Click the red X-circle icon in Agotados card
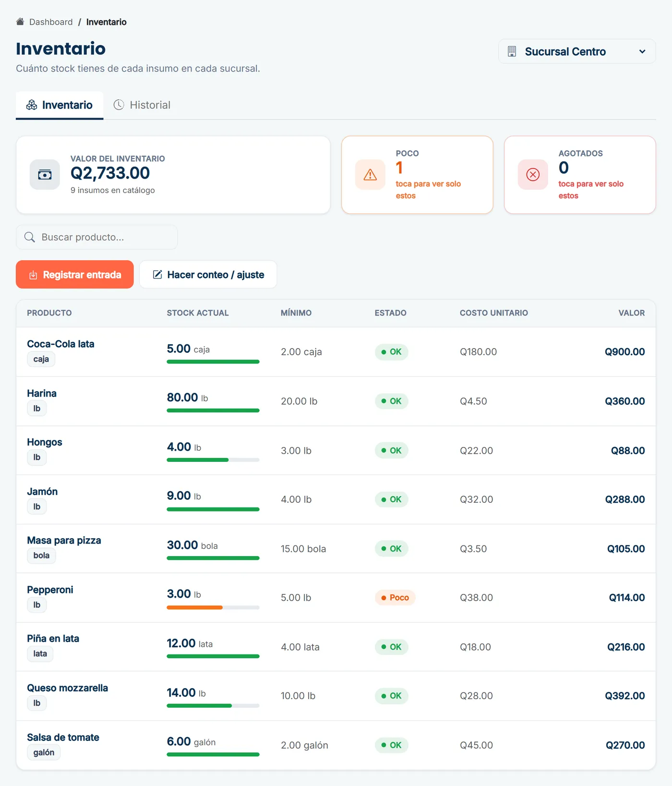Viewport: 672px width, 786px height. [x=533, y=175]
